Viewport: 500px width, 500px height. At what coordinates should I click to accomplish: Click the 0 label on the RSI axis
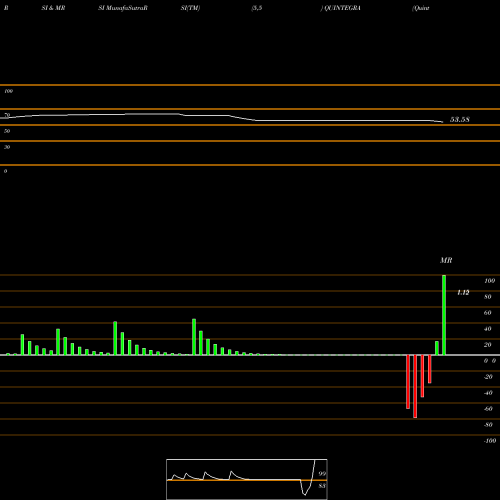5,171
